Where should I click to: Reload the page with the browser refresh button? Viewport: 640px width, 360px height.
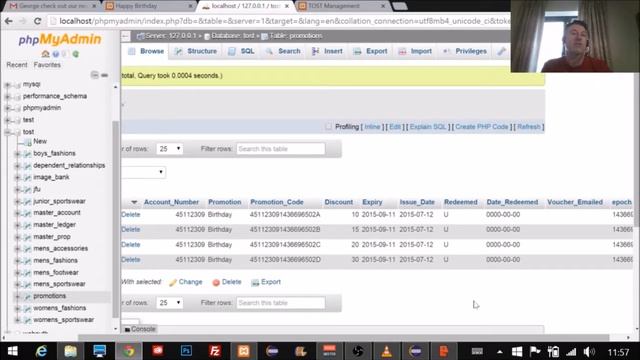click(x=37, y=21)
